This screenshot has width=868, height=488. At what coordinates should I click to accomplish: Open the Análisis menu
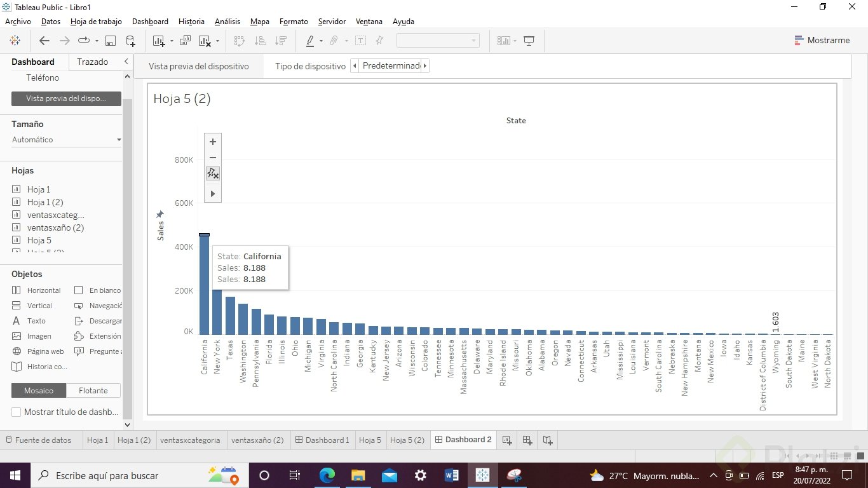227,22
